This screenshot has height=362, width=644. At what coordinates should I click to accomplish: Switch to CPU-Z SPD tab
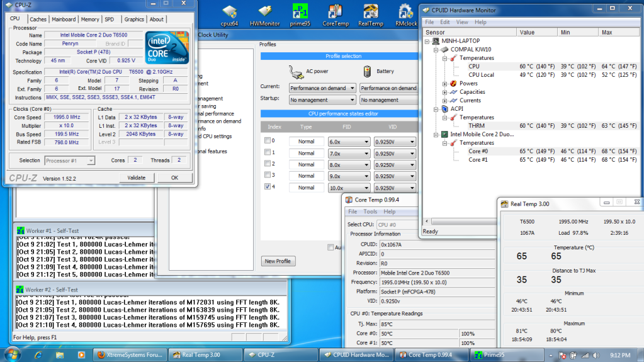tap(110, 20)
